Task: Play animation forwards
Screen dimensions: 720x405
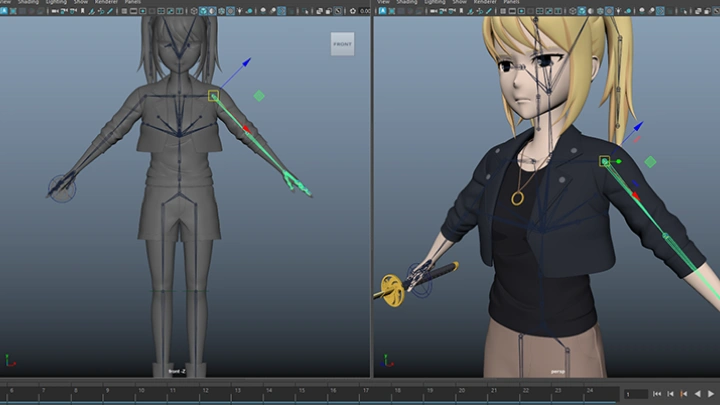Action: [x=711, y=394]
